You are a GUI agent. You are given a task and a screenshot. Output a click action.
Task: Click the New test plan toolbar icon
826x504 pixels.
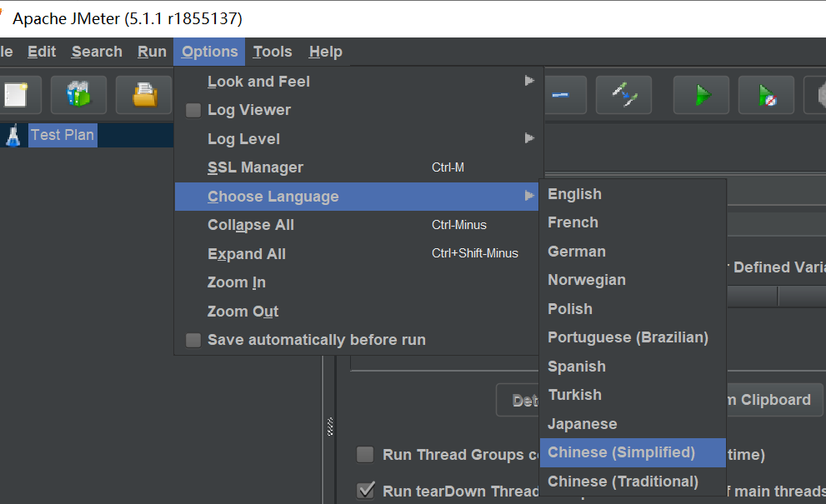click(x=16, y=95)
